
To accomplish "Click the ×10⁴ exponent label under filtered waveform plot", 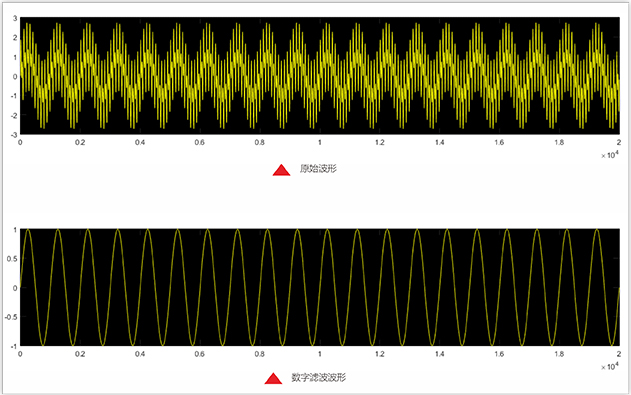I will (x=609, y=366).
